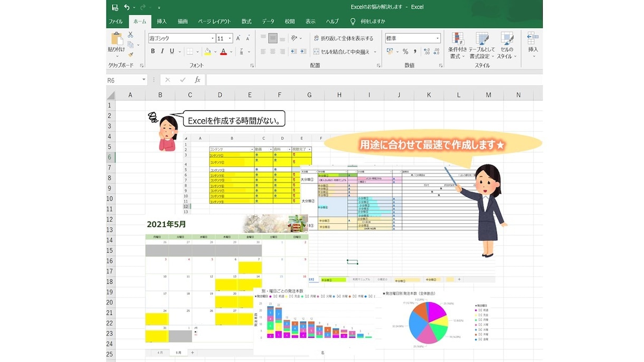Open the ファイル tab

116,22
